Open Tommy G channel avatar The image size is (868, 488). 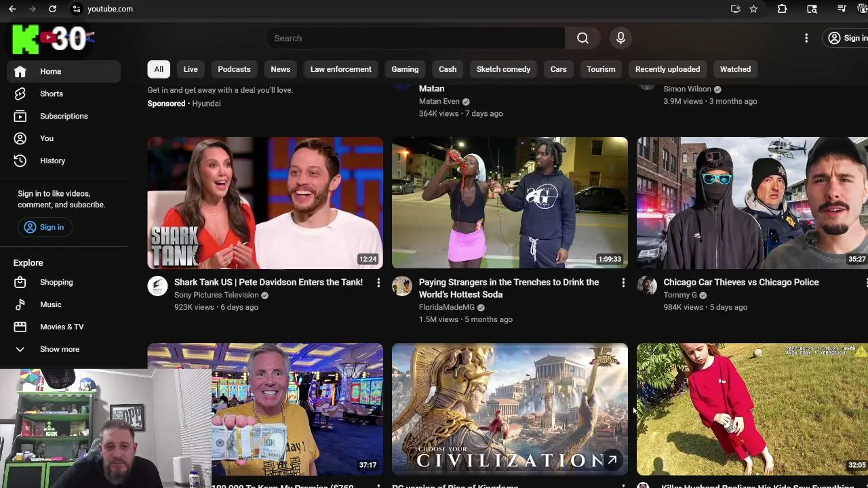(x=647, y=286)
